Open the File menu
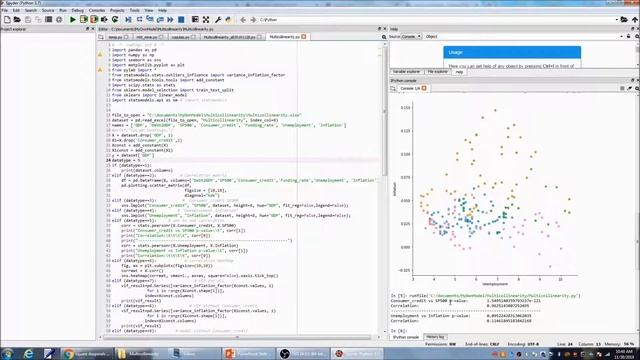The image size is (640, 360). click(4, 10)
